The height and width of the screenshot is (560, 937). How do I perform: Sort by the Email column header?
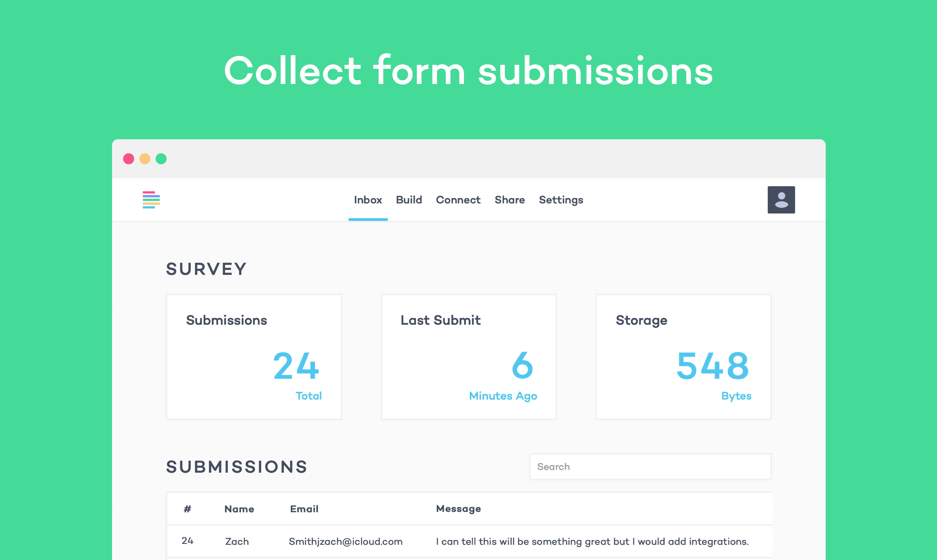304,509
